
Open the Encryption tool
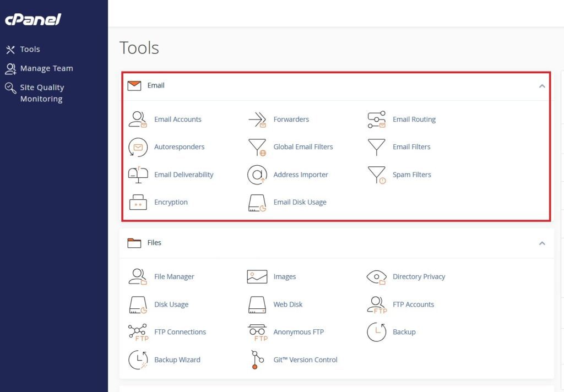click(171, 202)
